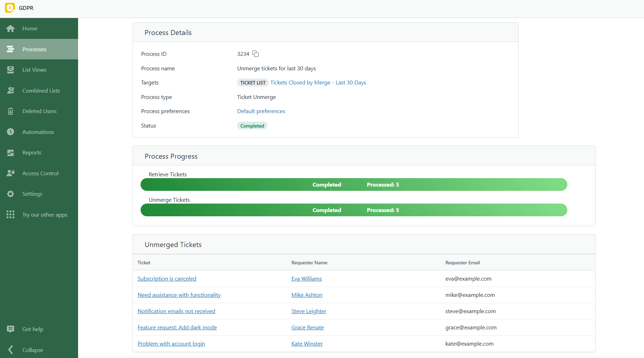Image resolution: width=644 pixels, height=358 pixels.
Task: Open the Get help menu item
Action: coord(33,329)
